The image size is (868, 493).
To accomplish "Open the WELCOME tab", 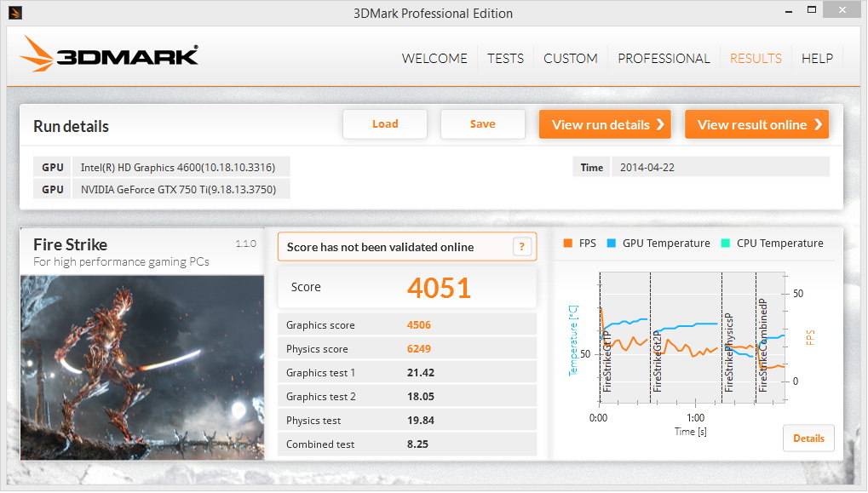I will click(434, 59).
